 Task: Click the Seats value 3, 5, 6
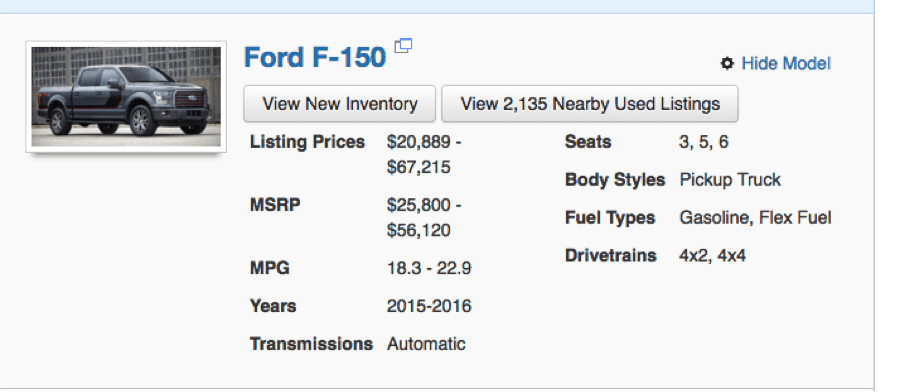pos(703,142)
